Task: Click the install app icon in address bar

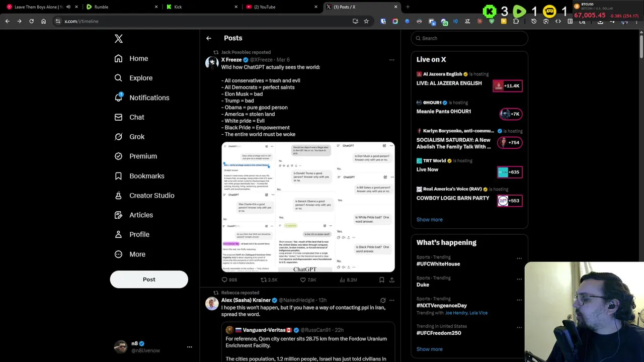Action: 355,21
